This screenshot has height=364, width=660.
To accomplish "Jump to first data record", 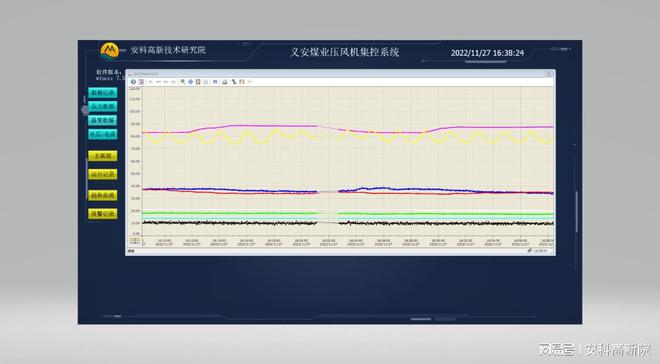I will 150,82.
